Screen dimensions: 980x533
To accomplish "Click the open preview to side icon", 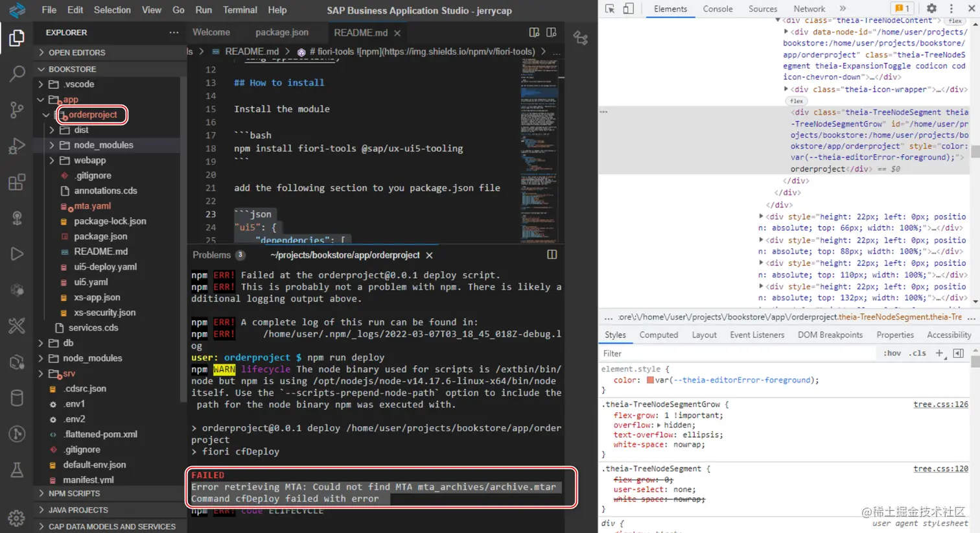I will 552,32.
